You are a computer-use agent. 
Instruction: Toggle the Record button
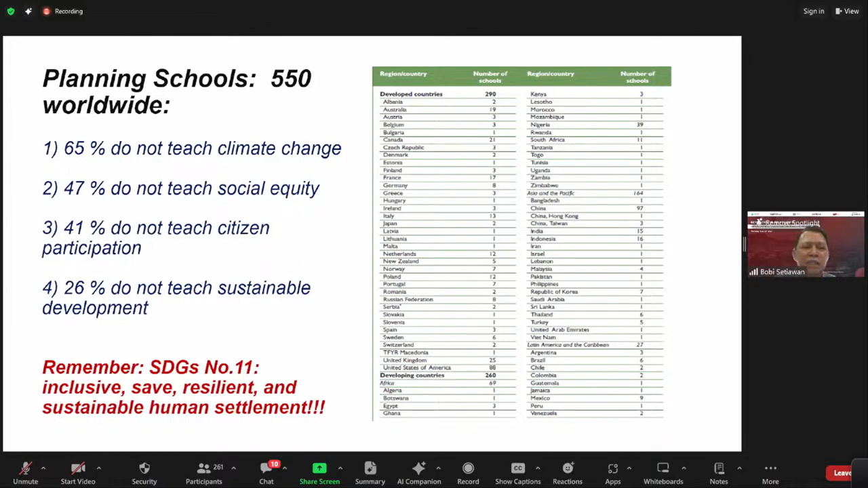coord(468,473)
